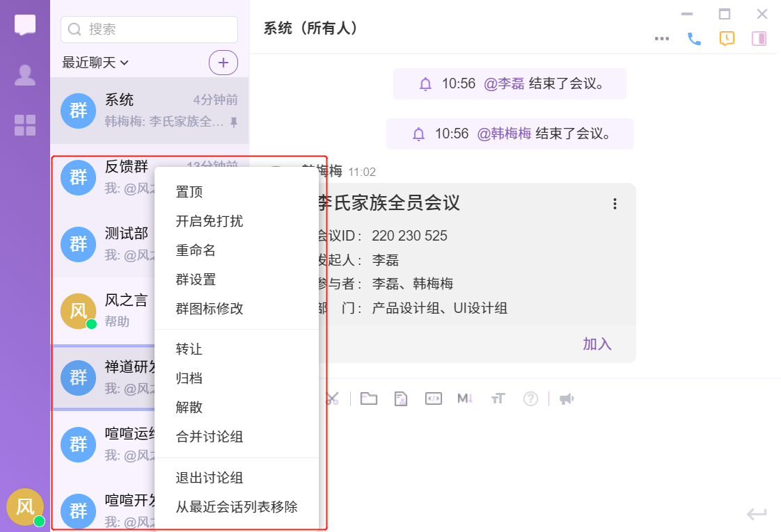
Task: Click the megaphone announcement icon
Action: coord(567,398)
